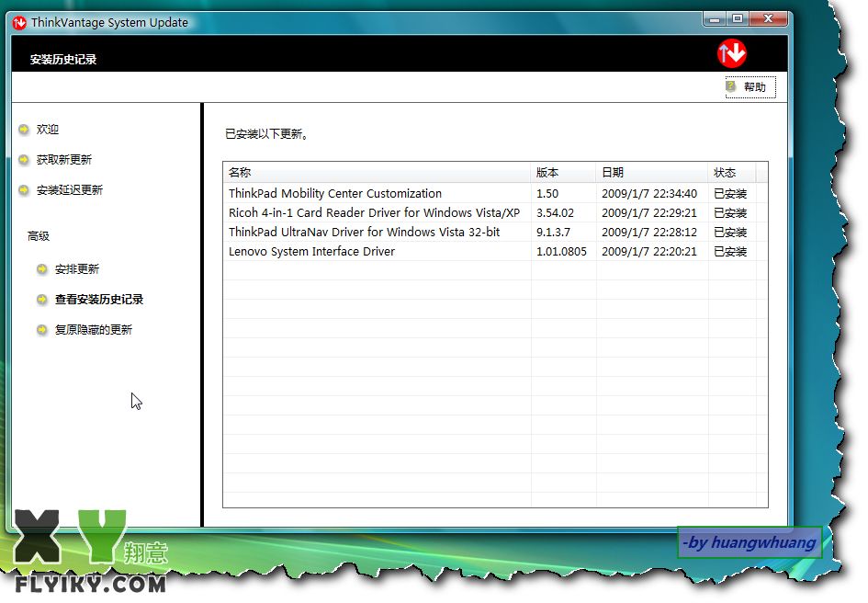Screen dimensions: 868x603
Task: Click the help question mark icon
Action: tap(731, 86)
